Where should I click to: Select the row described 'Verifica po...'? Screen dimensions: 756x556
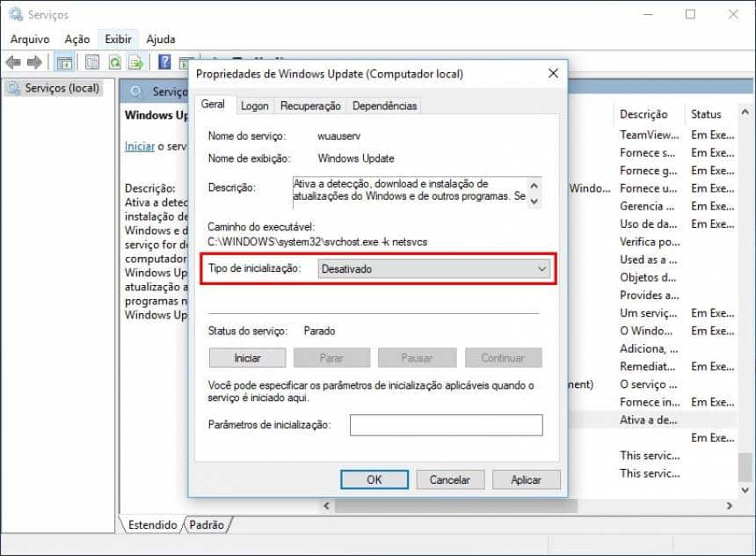[650, 242]
